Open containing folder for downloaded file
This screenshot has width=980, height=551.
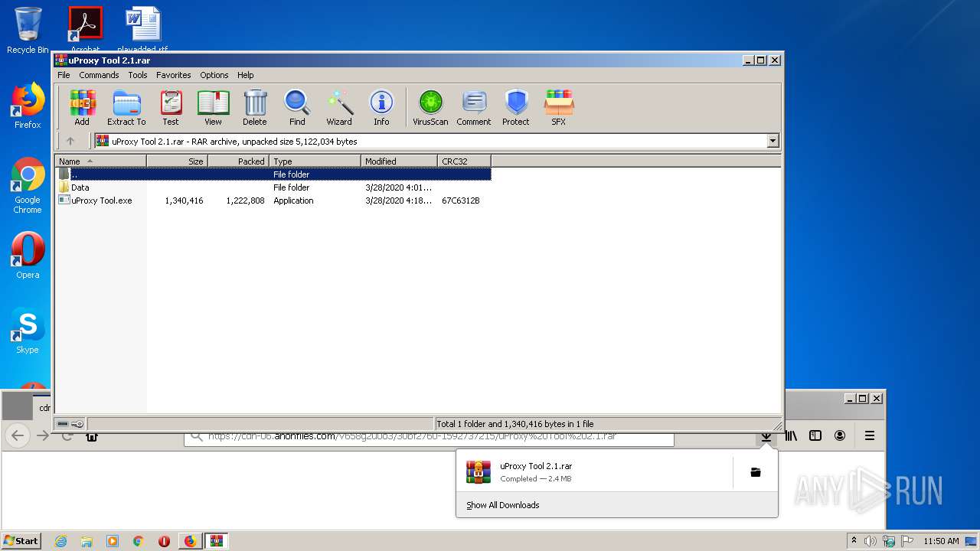(x=755, y=472)
